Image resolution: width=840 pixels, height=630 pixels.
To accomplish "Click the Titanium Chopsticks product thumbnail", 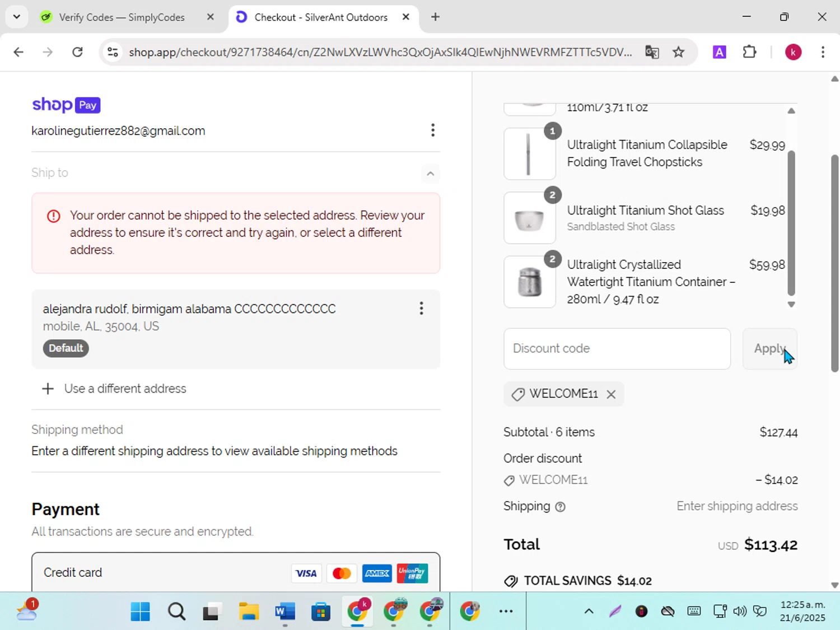I will coord(530,153).
